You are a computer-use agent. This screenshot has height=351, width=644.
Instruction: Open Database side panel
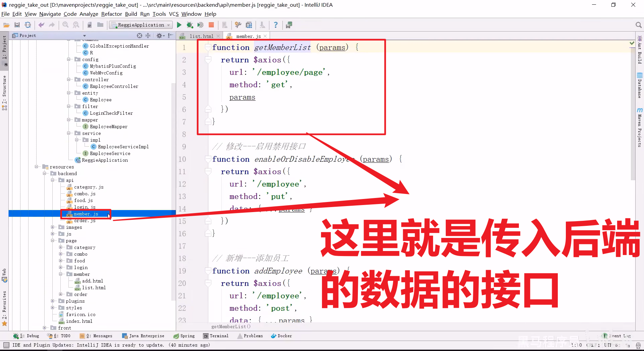tap(640, 86)
